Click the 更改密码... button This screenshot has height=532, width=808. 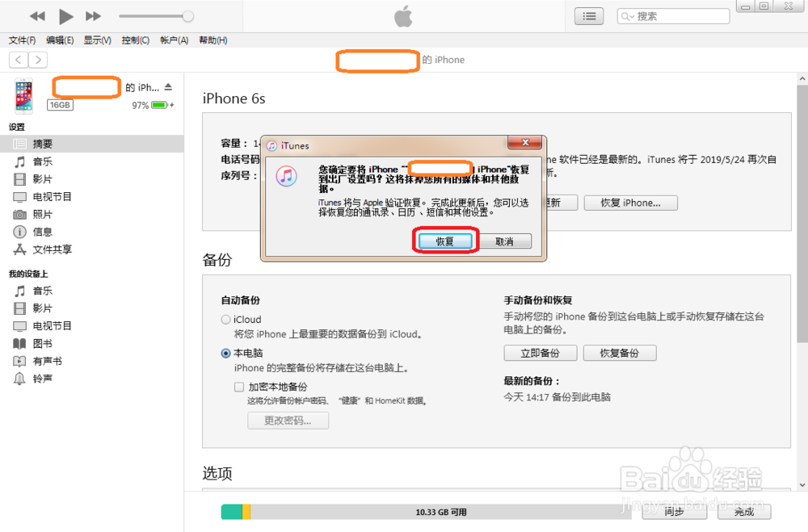[288, 421]
